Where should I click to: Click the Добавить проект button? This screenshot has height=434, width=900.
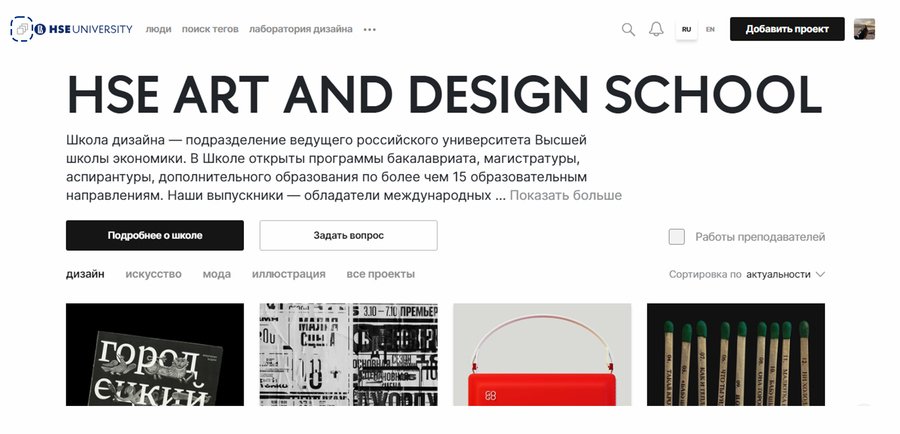click(x=787, y=29)
